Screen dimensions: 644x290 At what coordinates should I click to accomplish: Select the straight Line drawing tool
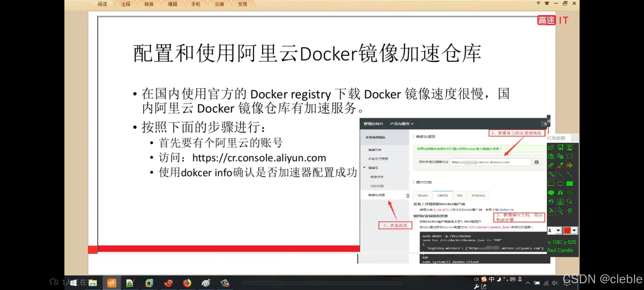(560, 175)
